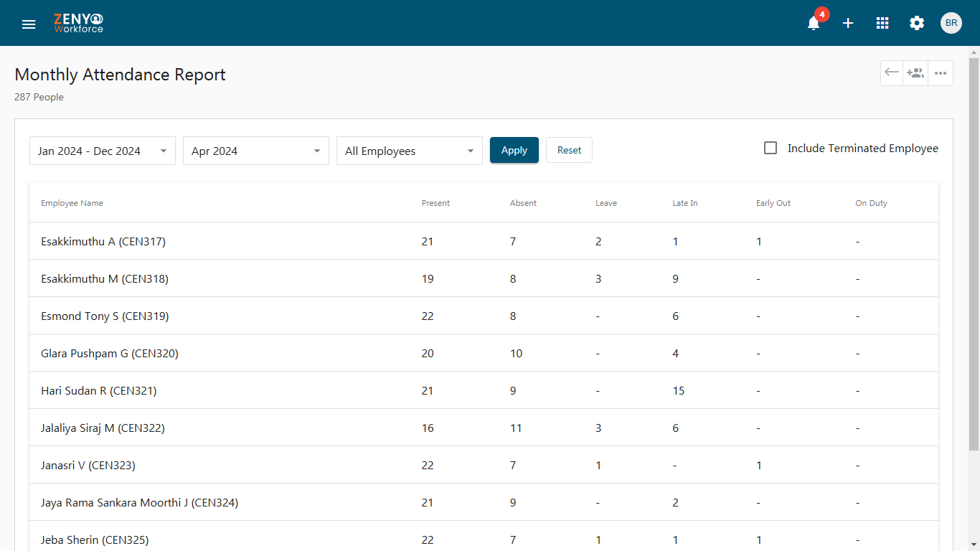This screenshot has width=980, height=551.
Task: Click Esakkimuthu A's Leave value 2
Action: [599, 242]
